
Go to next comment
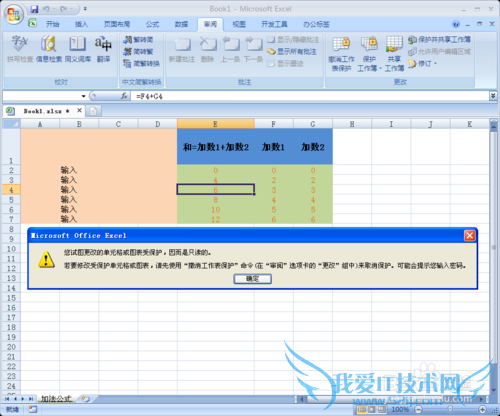pos(254,49)
